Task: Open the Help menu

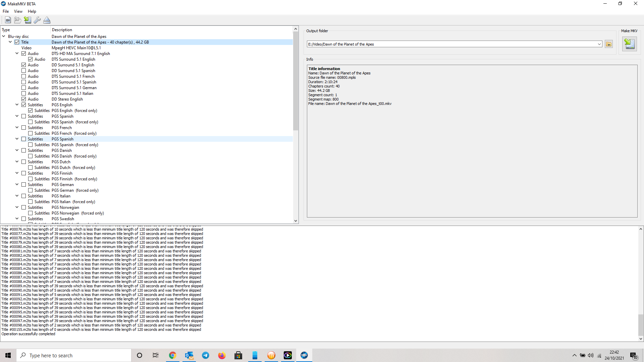Action: pyautogui.click(x=32, y=11)
